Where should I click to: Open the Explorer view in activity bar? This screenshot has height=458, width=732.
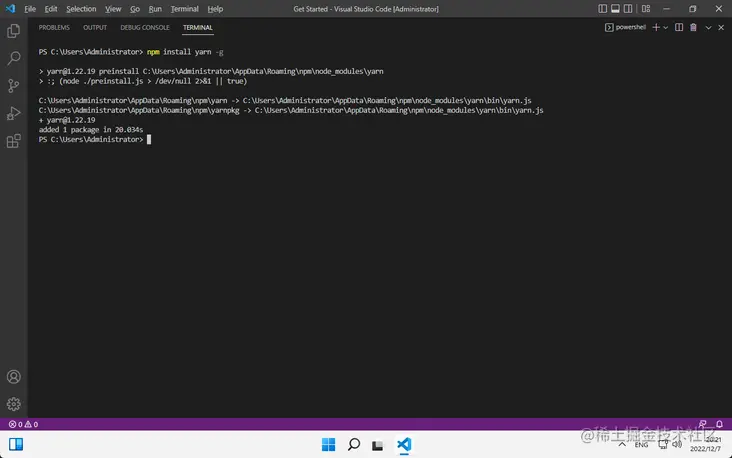click(x=14, y=31)
